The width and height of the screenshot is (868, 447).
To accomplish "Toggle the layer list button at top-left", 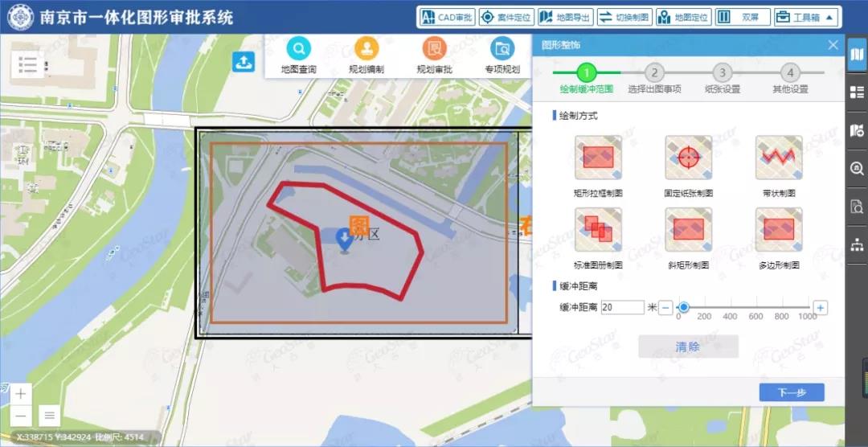I will pyautogui.click(x=28, y=64).
